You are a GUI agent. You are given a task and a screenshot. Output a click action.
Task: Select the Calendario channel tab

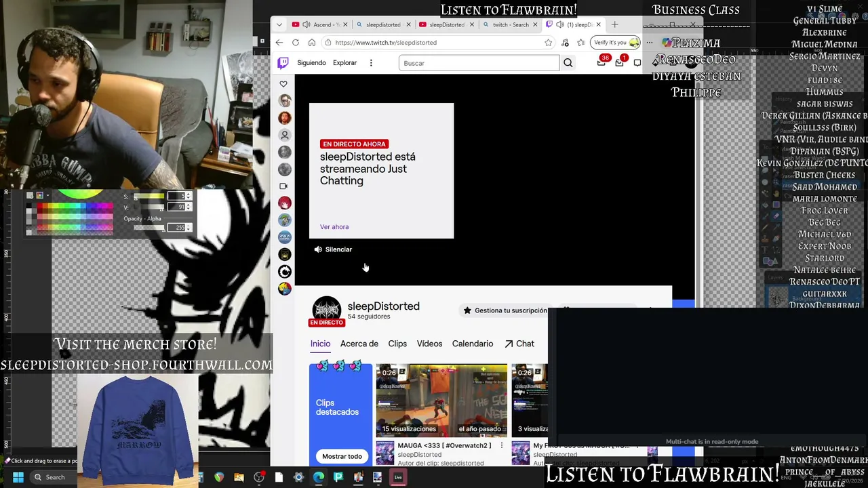[x=473, y=344]
